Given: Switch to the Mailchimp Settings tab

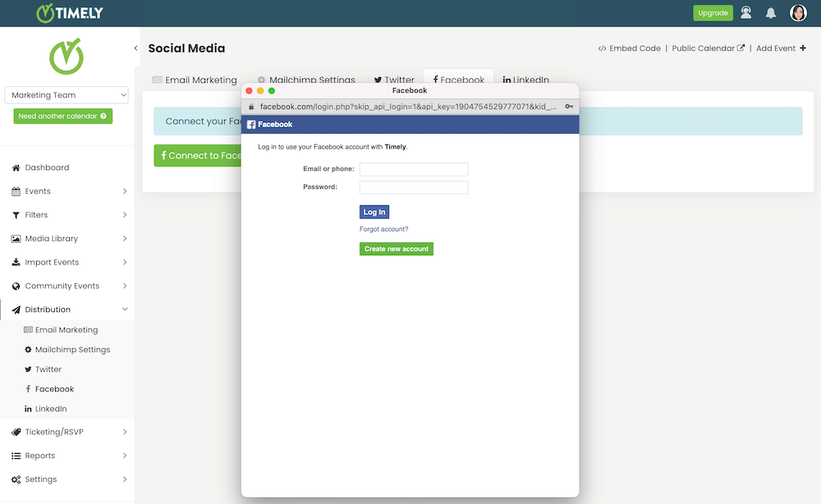Looking at the screenshot, I should (x=306, y=79).
